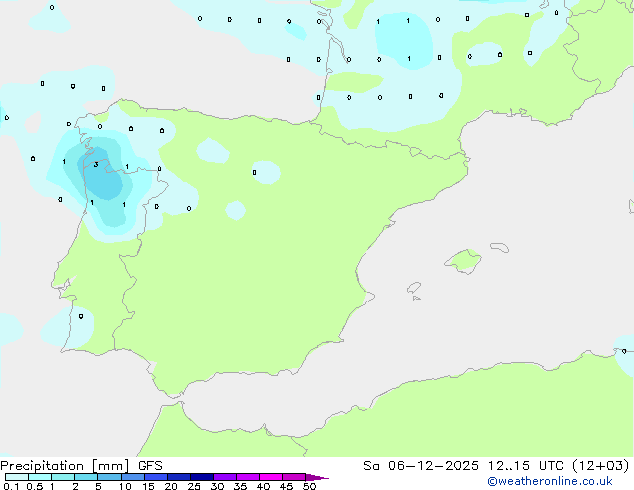Select the 15–20 mm legend color swatch
634x490 pixels.
[x=156, y=477]
